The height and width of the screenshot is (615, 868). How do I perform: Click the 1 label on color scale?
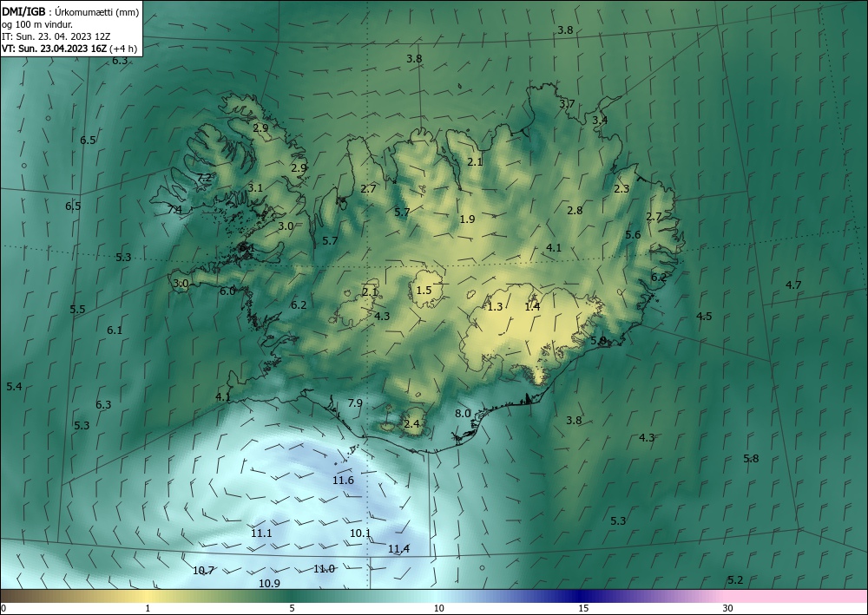pos(148,608)
